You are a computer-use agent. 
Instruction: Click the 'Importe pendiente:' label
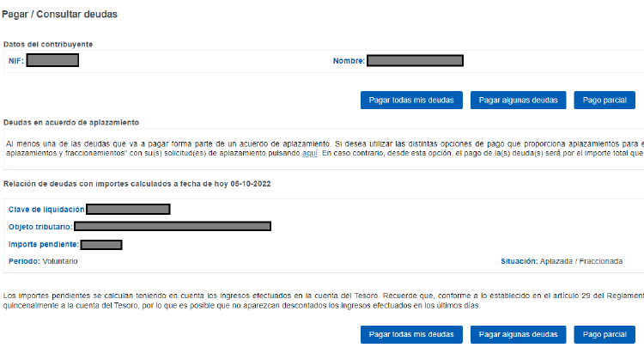click(42, 245)
